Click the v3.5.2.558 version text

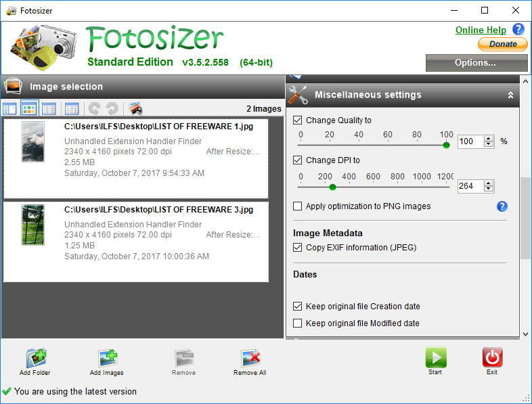[x=205, y=62]
